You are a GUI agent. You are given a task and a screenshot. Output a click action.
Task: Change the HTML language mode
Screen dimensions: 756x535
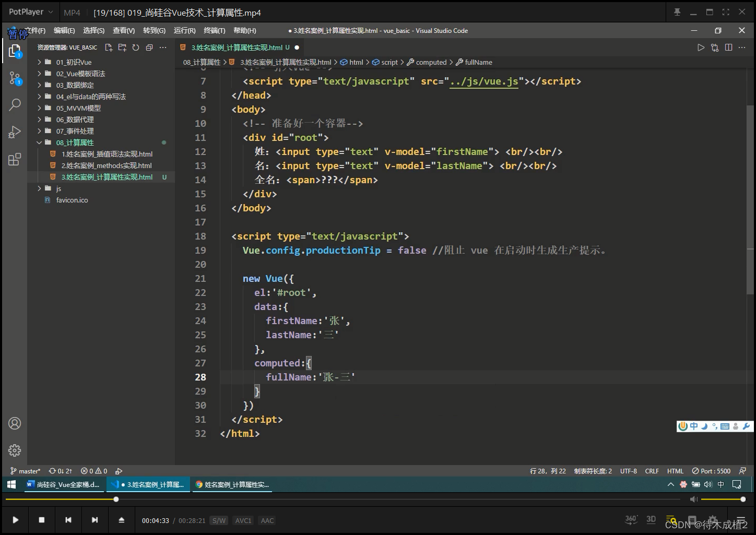[x=675, y=471]
